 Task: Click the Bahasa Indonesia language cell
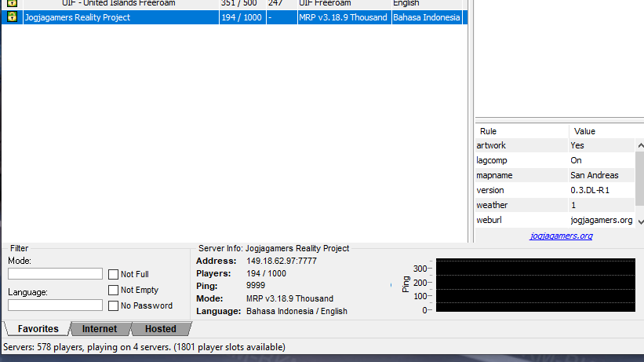tap(426, 17)
